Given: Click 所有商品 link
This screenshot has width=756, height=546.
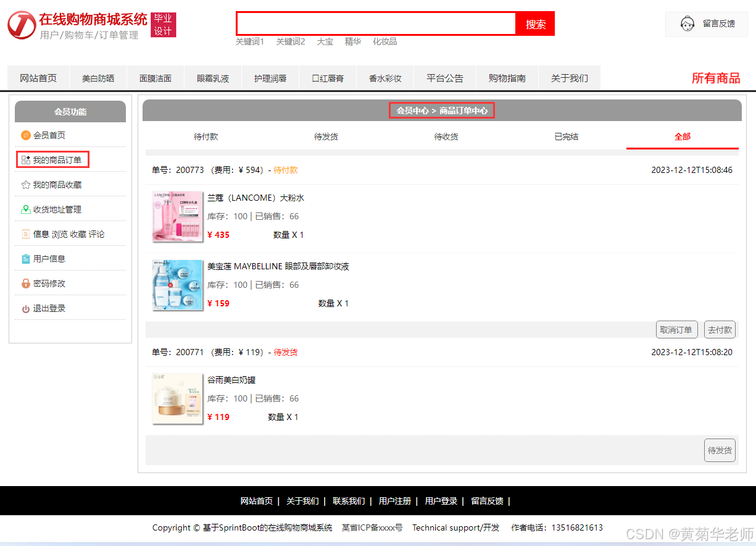Looking at the screenshot, I should tap(716, 78).
